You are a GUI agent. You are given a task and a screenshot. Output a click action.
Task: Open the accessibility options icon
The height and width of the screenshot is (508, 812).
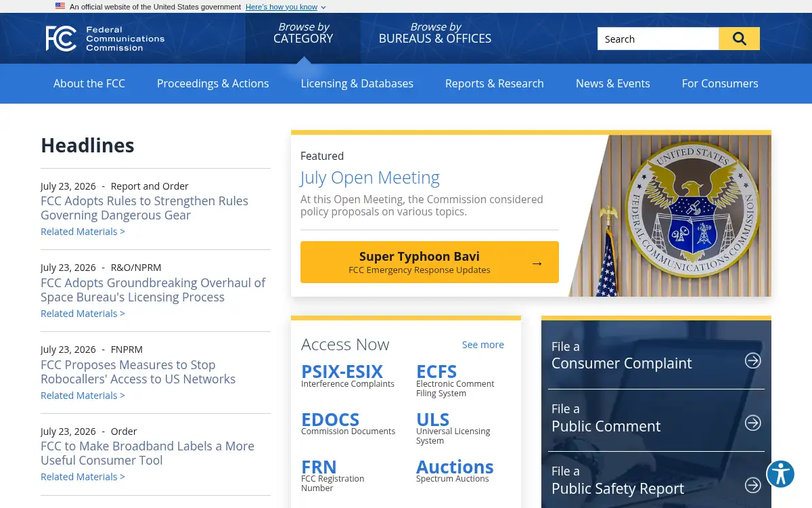point(780,474)
